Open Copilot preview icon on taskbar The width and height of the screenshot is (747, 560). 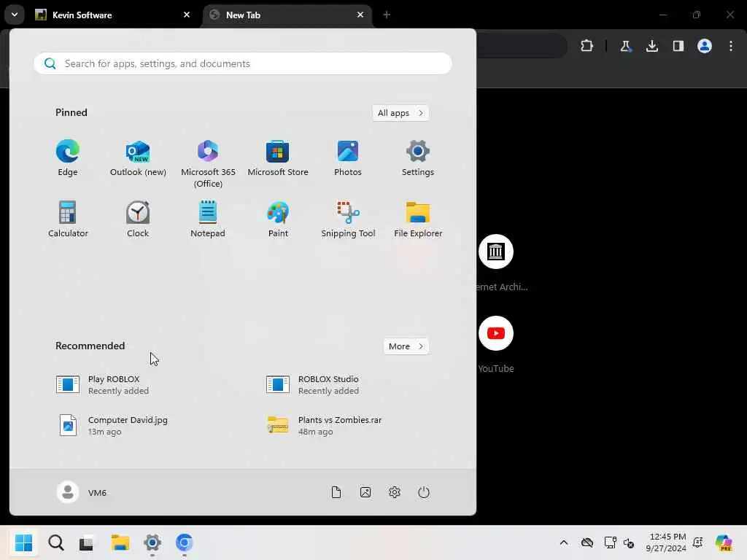tap(724, 542)
